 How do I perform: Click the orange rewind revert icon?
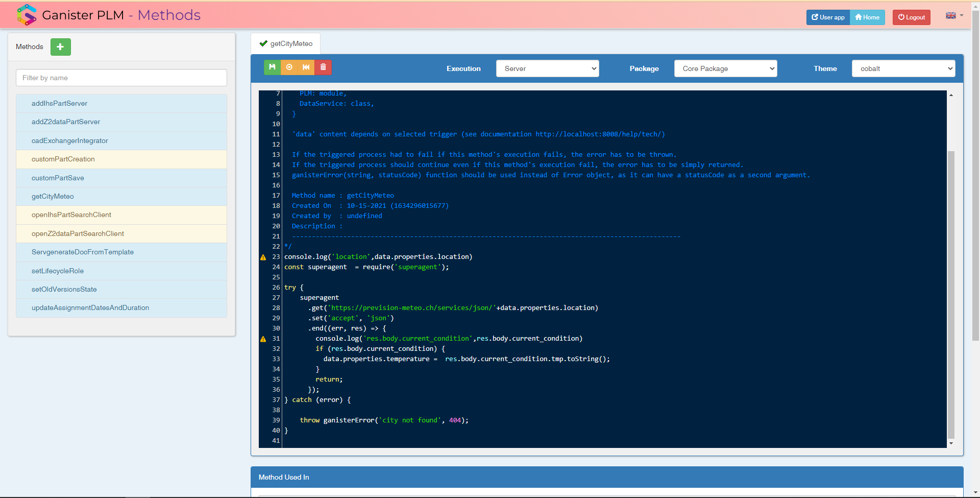point(306,67)
